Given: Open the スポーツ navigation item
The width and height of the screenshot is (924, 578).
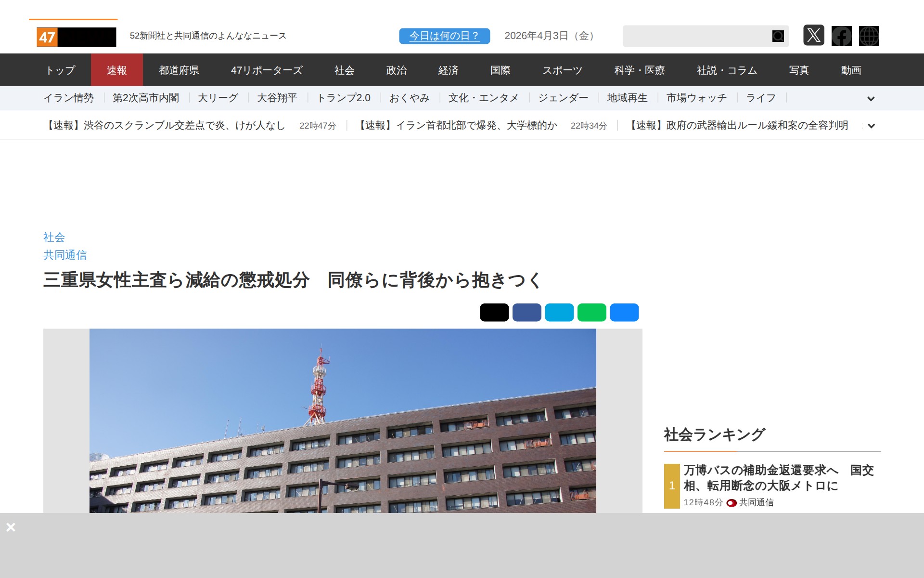Looking at the screenshot, I should [562, 70].
